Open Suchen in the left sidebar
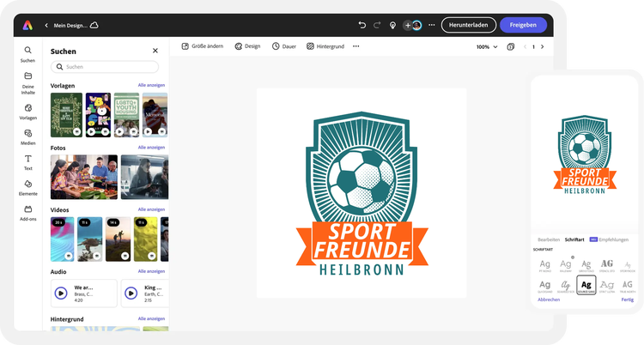 tap(28, 54)
